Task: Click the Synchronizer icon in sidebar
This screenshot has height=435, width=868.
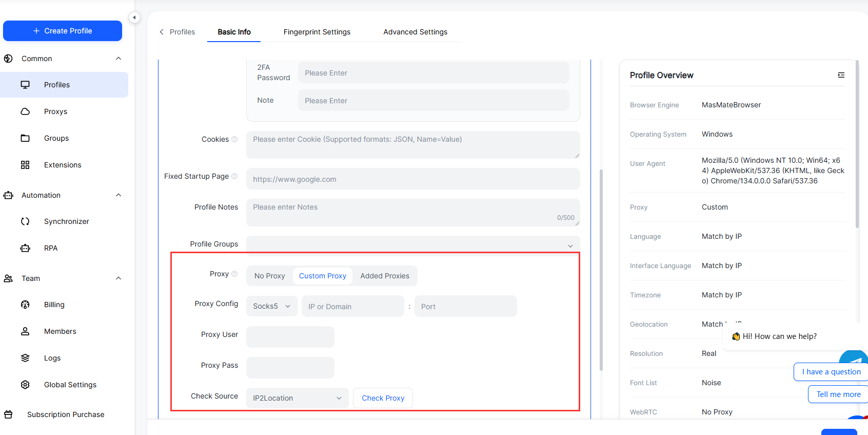Action: tap(25, 221)
